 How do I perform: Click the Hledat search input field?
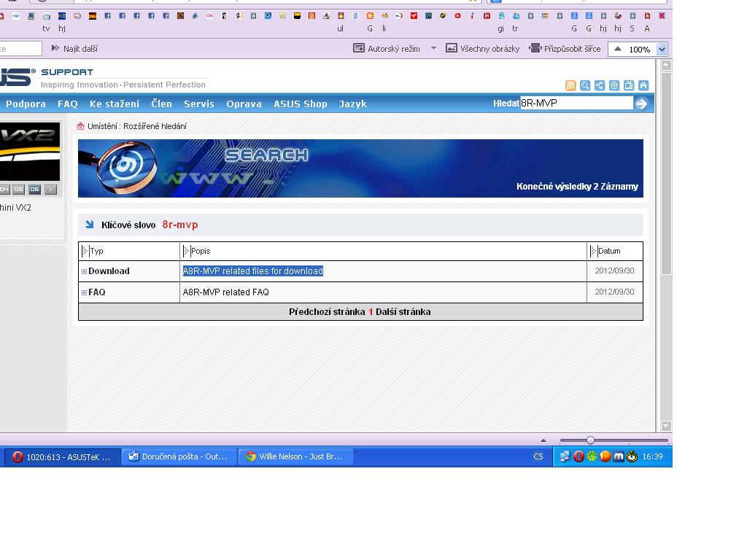tap(576, 103)
